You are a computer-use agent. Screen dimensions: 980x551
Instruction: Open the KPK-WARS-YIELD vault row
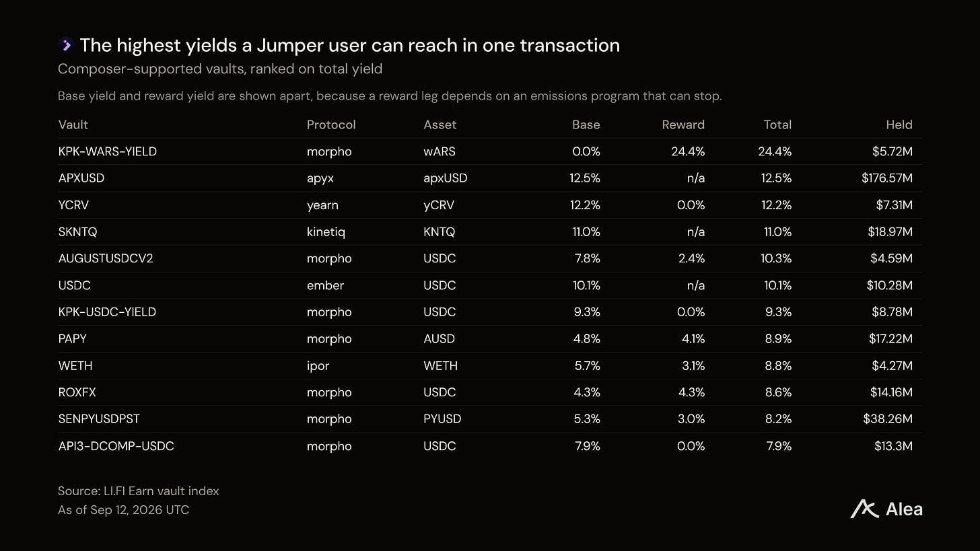[490, 151]
